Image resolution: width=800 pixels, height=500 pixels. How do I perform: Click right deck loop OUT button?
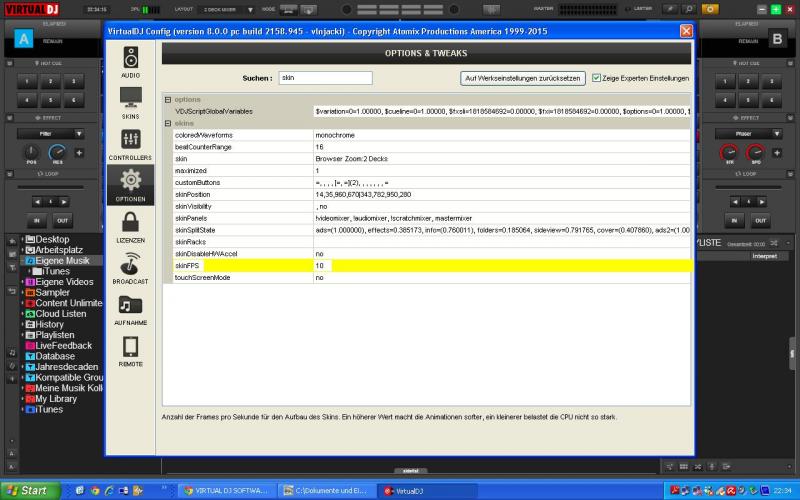coord(760,220)
